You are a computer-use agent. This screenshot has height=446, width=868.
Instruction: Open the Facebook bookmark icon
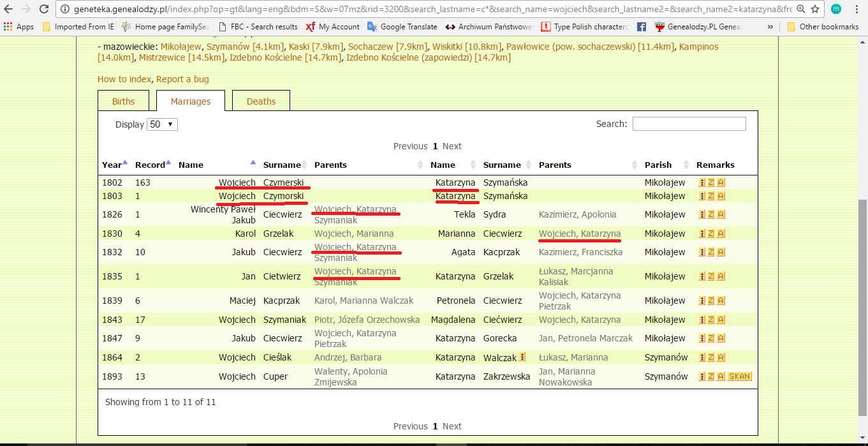tap(642, 27)
